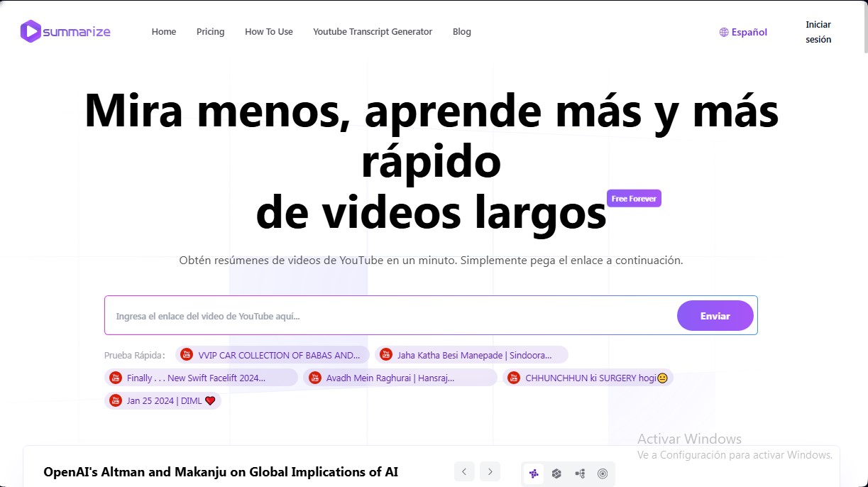The height and width of the screenshot is (487, 868).
Task: Go to previous example with left chevron
Action: coord(464,471)
